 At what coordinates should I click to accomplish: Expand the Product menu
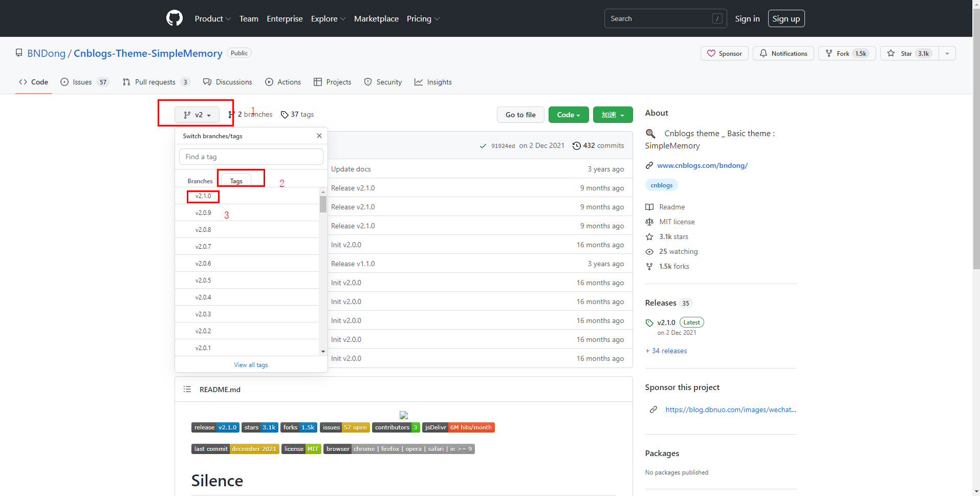[x=213, y=19]
